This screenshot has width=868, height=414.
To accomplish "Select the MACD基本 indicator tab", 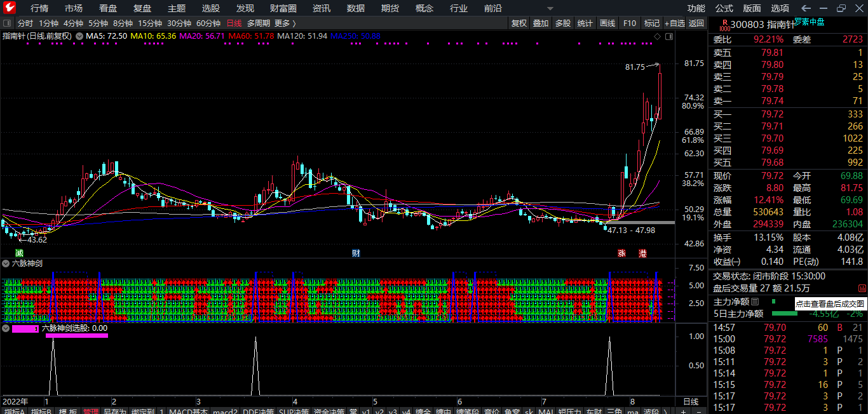I will point(189,411).
